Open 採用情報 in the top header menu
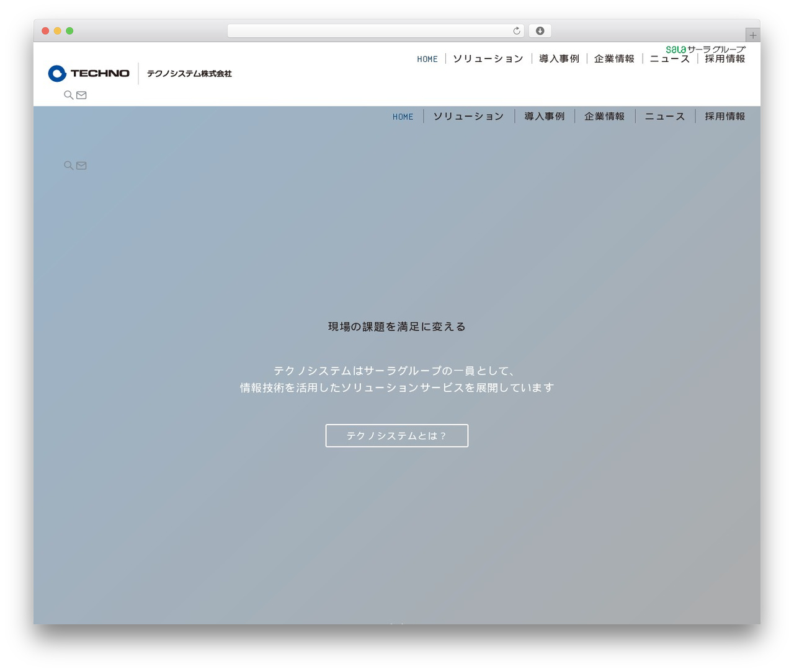 pyautogui.click(x=725, y=59)
